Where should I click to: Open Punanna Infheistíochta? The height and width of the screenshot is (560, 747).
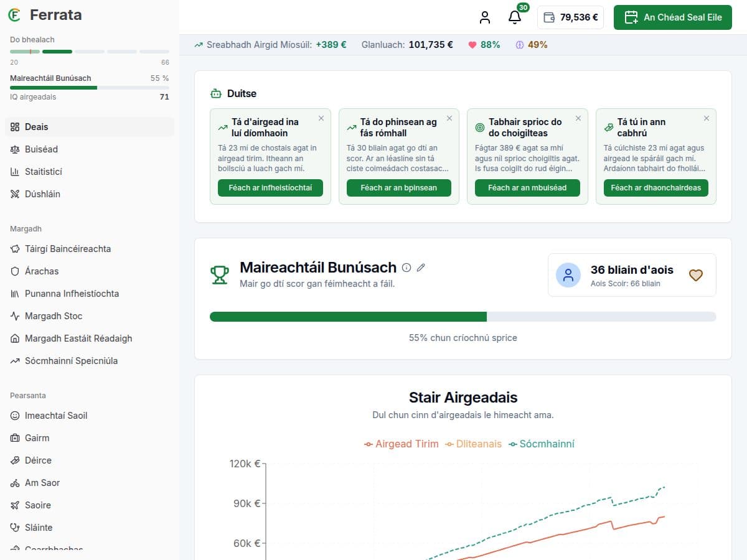coord(90,294)
